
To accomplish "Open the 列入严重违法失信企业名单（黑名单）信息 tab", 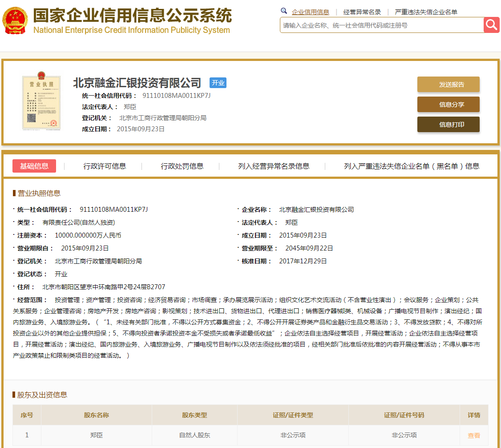I will pyautogui.click(x=412, y=166).
